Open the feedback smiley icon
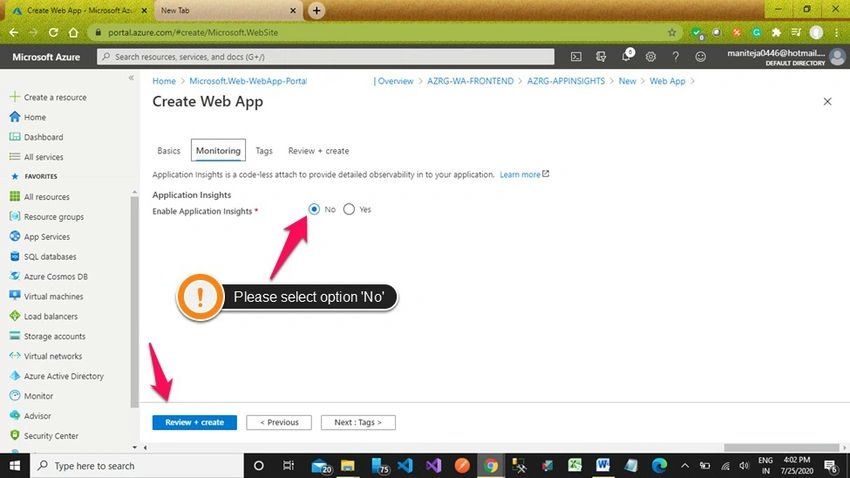This screenshot has height=478, width=850. coord(700,57)
